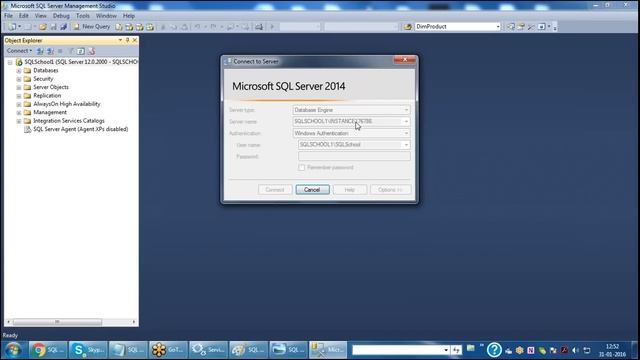The height and width of the screenshot is (360, 640).
Task: Expand the AlwaysOn High Availability node
Action: pyautogui.click(x=19, y=104)
